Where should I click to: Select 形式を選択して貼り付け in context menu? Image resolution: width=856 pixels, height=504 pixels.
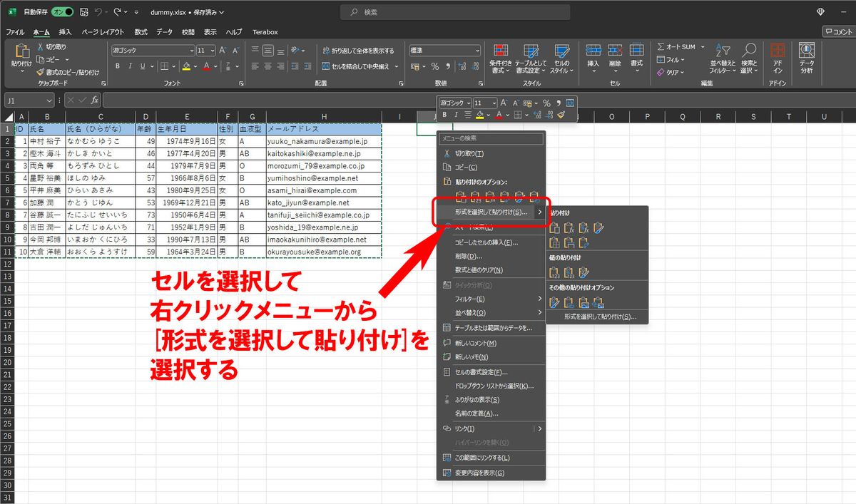(x=491, y=212)
